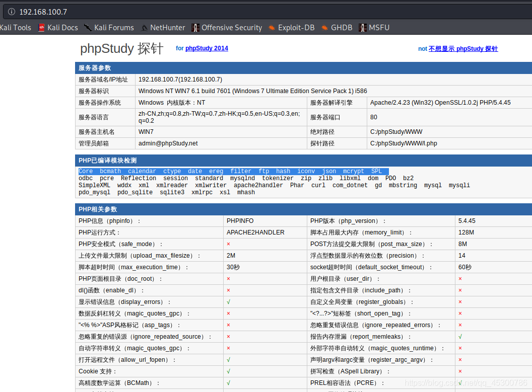Click the 不想显示 phpStudy 探针 link
Image resolution: width=532 pixels, height=392 pixels.
(x=463, y=49)
